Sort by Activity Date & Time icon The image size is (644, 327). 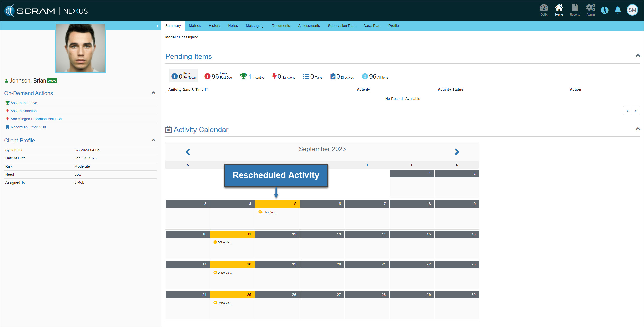(207, 90)
